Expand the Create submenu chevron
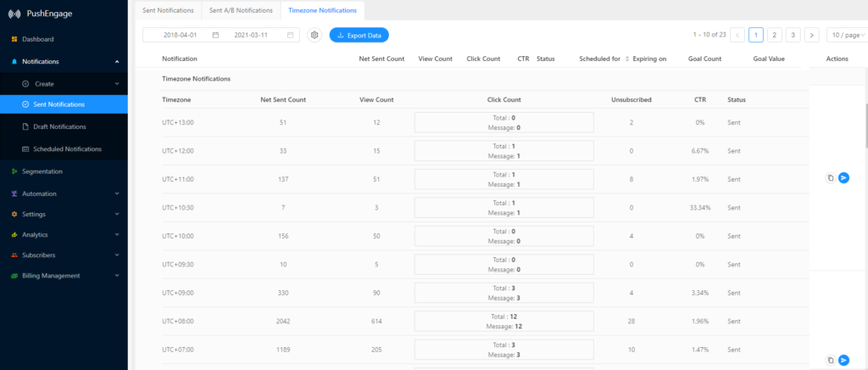Viewport: 868px width, 370px height. (x=117, y=84)
